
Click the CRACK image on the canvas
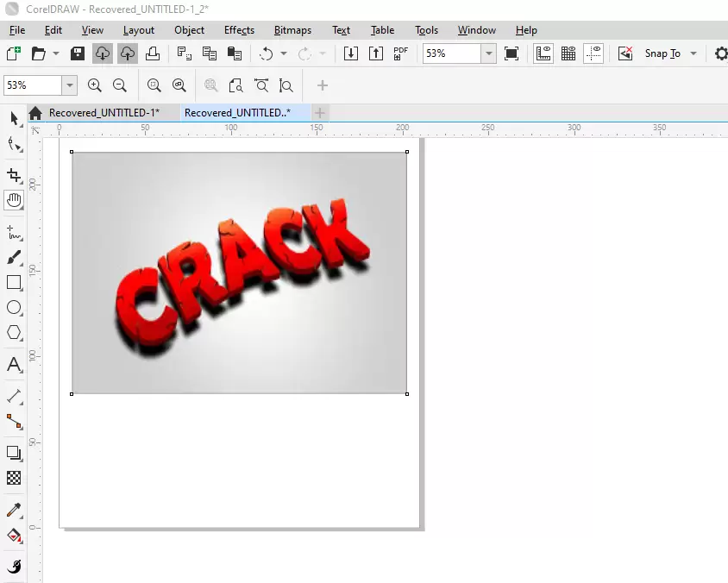(x=239, y=273)
